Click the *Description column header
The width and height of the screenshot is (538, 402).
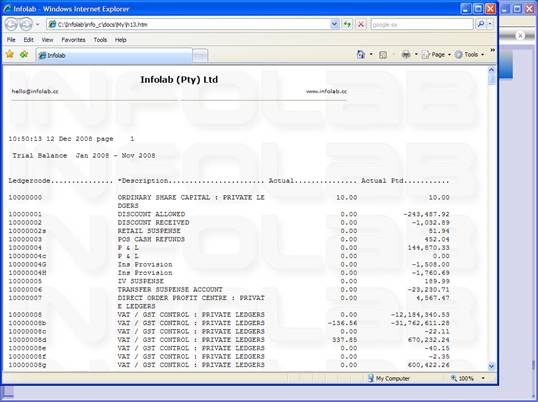click(143, 181)
